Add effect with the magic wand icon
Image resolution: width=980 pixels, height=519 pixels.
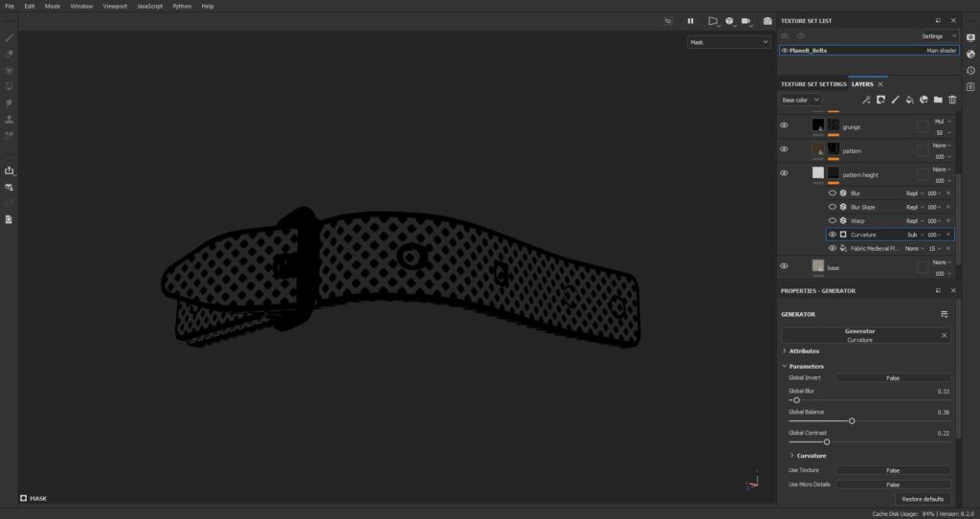[866, 100]
